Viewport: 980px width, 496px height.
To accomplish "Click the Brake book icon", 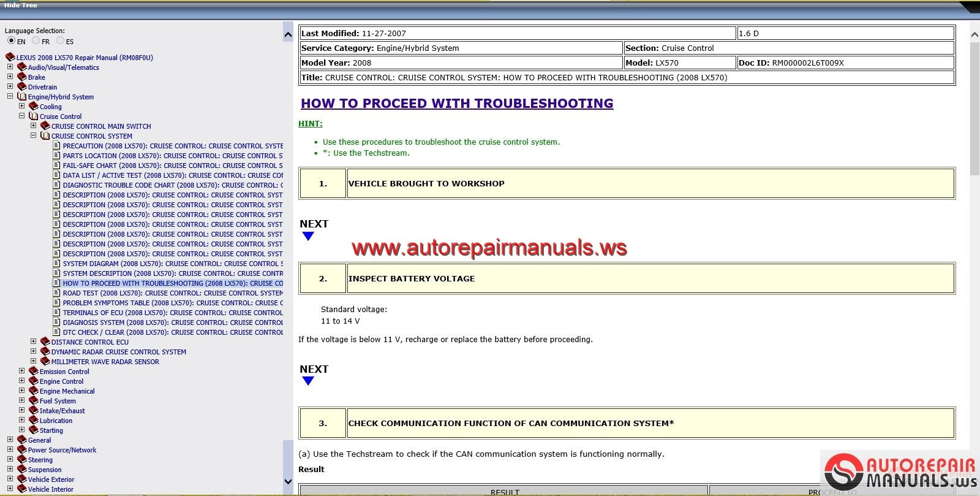I will [x=22, y=77].
